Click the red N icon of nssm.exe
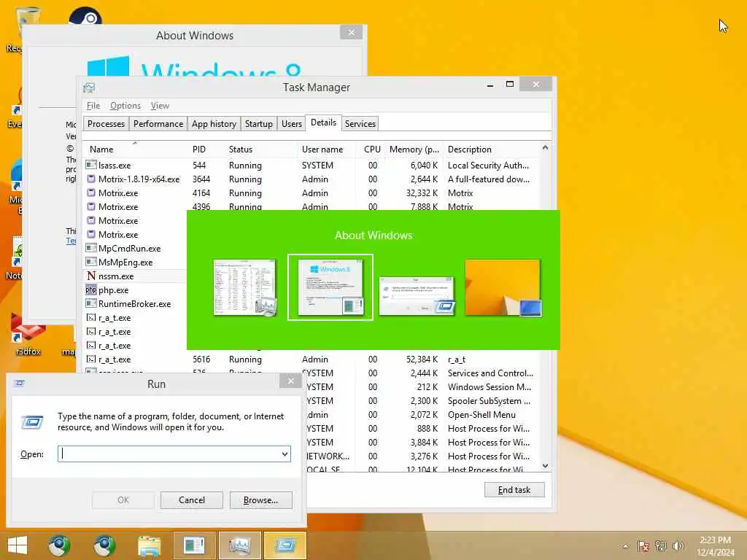Viewport: 747px width, 560px height. tap(91, 276)
